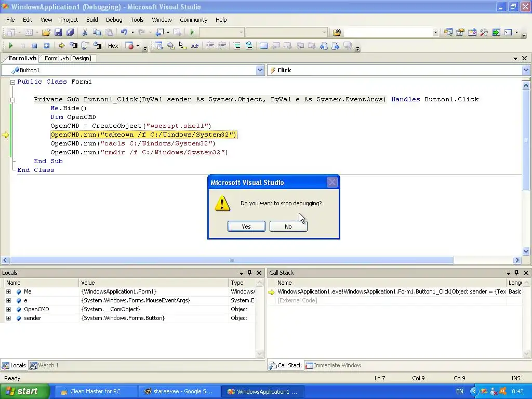Click Display Object Member List icon
This screenshot has width=532, height=399.
click(x=158, y=46)
